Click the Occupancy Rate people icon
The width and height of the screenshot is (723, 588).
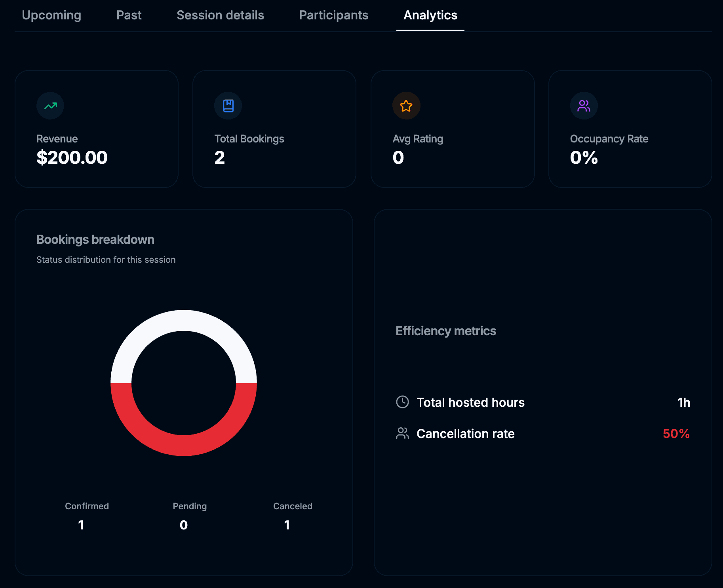584,106
